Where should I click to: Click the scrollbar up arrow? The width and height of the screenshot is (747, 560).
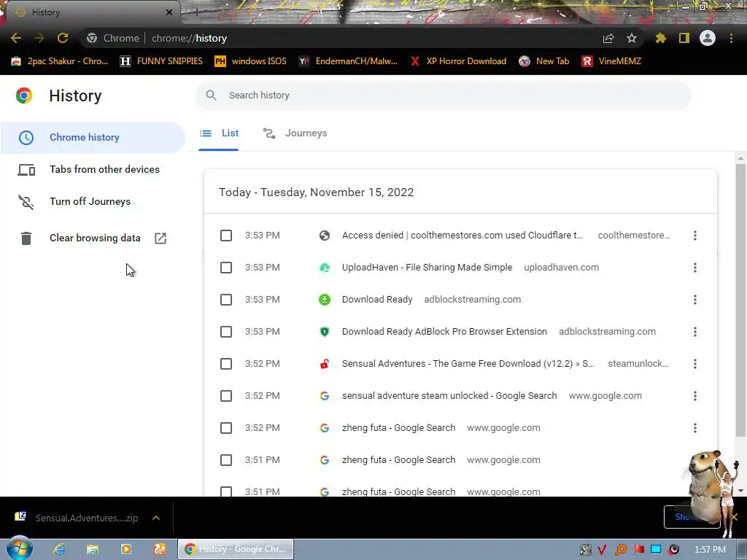tap(740, 158)
